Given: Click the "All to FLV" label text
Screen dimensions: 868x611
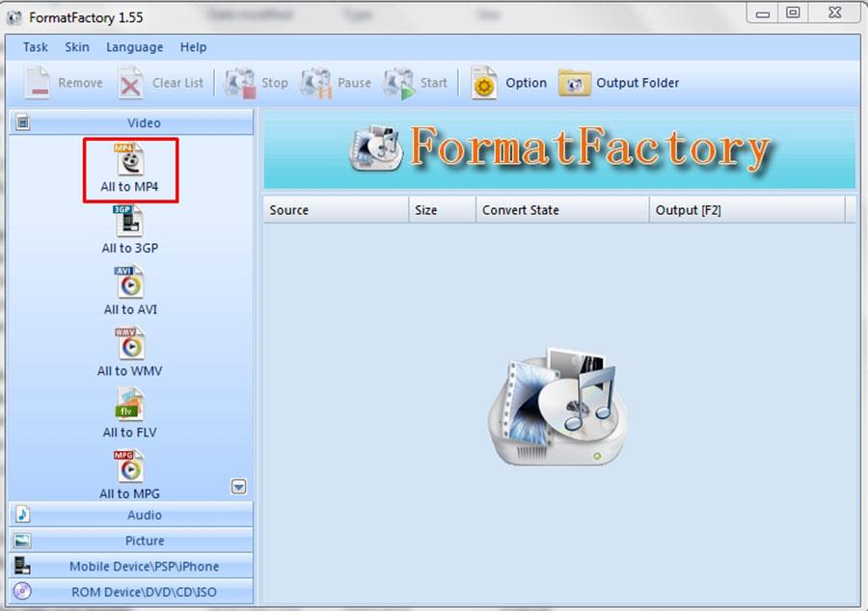Looking at the screenshot, I should coord(129,433).
